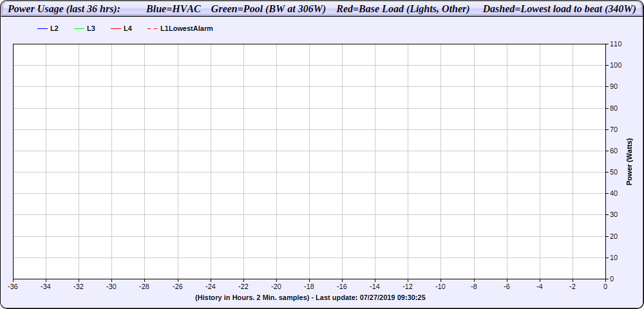
Task: Toggle the L4 series in legend
Action: (x=121, y=29)
